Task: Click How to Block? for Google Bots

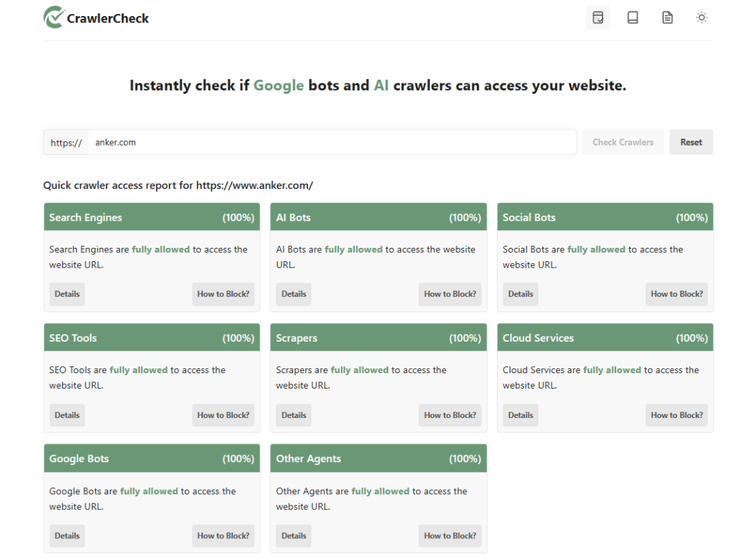Action: coord(223,536)
